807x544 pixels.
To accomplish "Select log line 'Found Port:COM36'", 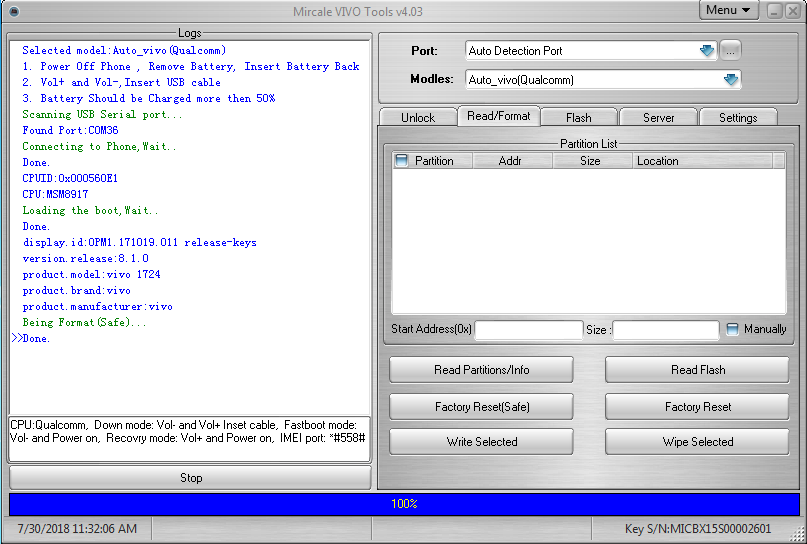I will (71, 130).
